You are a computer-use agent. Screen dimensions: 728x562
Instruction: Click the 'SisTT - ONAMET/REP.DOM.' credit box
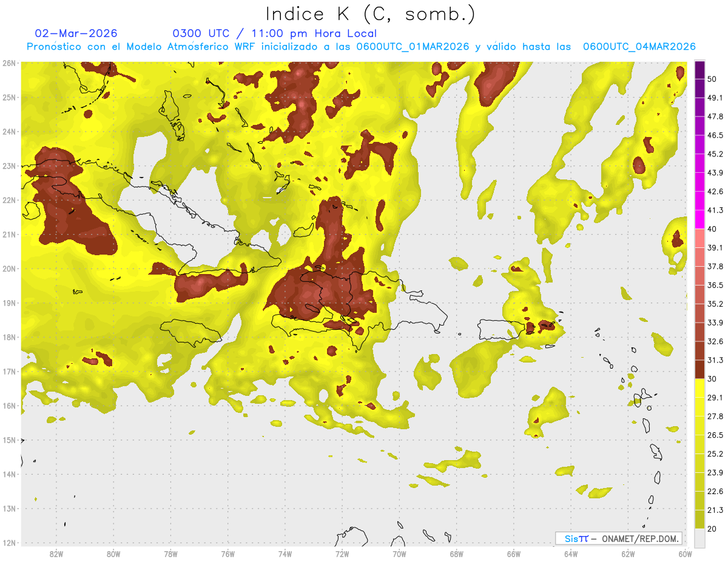[x=619, y=538]
